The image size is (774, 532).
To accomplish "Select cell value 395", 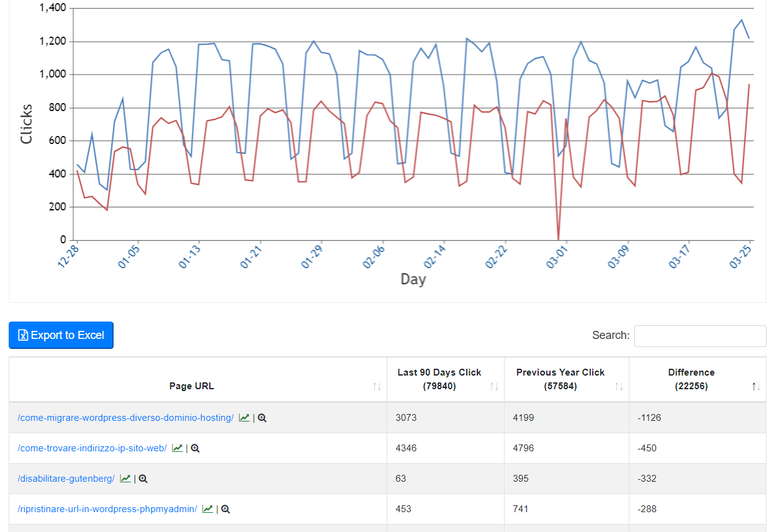I will [521, 479].
